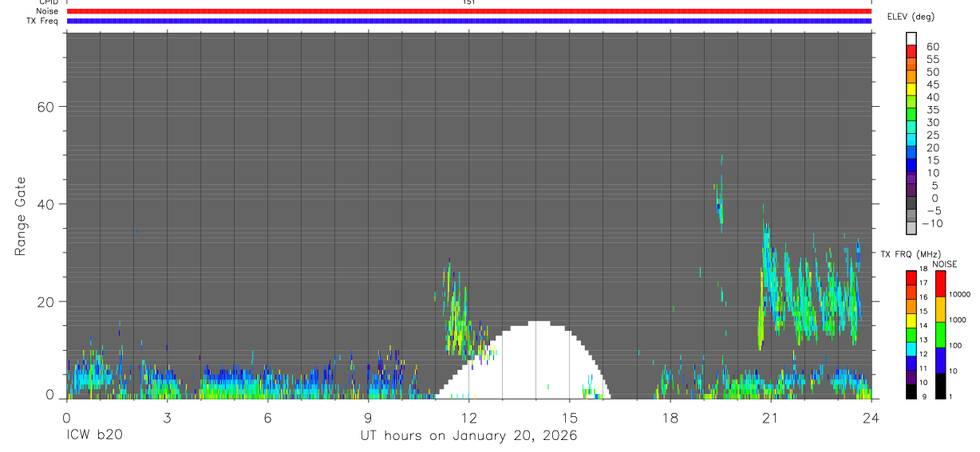Select green 100–1000 NOISE swatch
This screenshot has height=452, width=980.
tap(940, 335)
